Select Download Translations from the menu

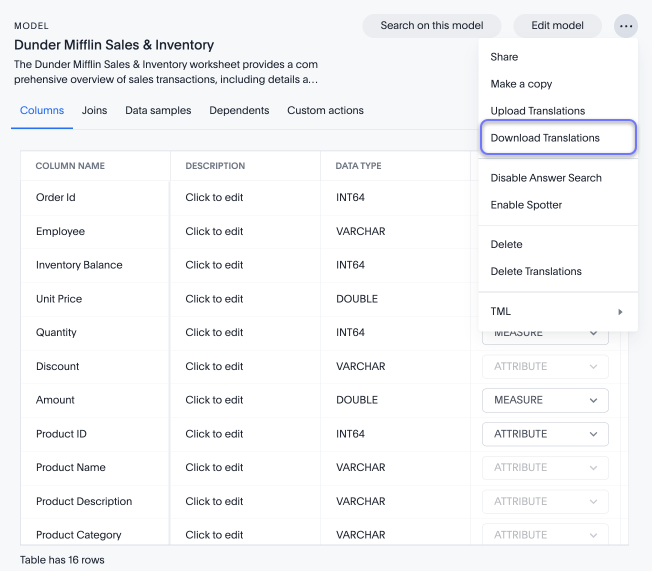pos(545,138)
